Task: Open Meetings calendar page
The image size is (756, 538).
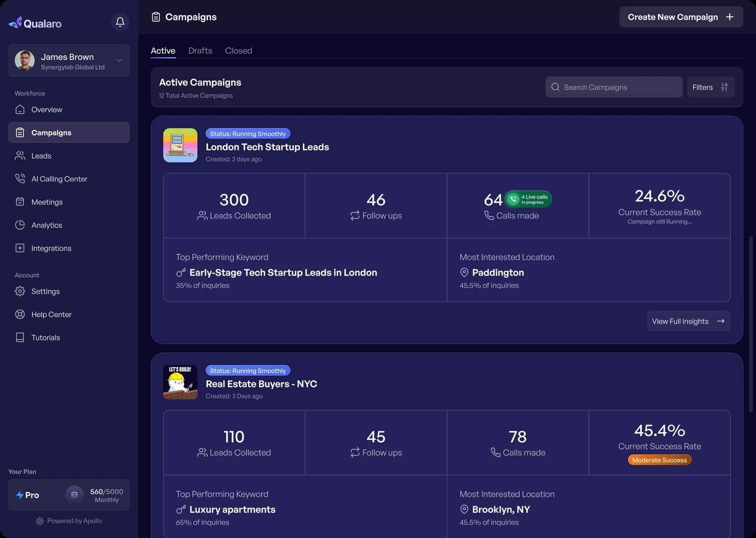Action: [69, 202]
